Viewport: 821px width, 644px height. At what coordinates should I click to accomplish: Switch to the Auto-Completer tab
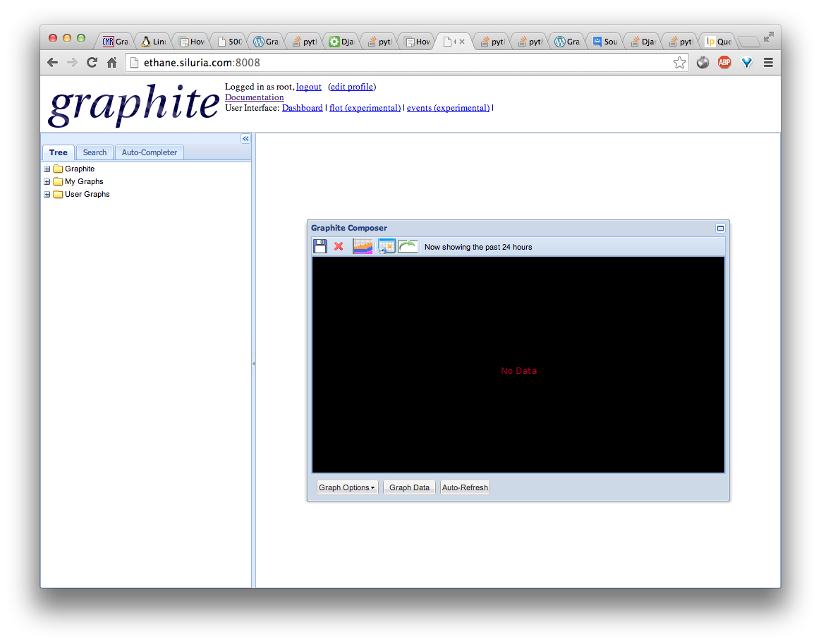pos(150,152)
